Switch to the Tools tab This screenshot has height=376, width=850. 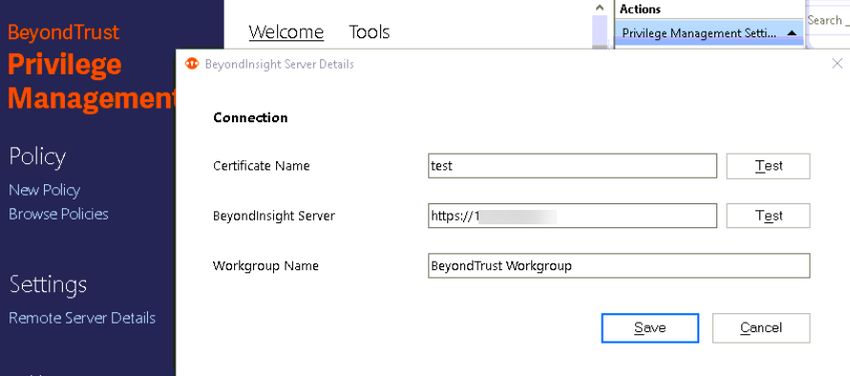point(369,32)
